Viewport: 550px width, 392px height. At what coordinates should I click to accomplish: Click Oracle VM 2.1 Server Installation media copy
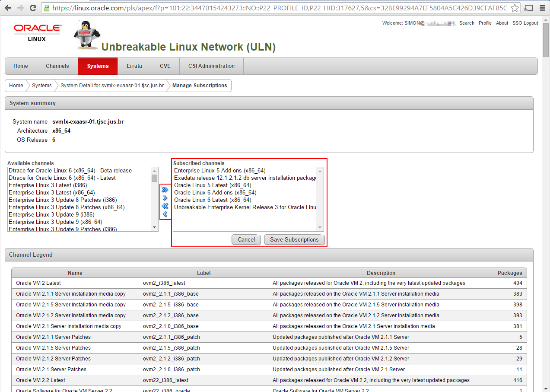pos(69,326)
